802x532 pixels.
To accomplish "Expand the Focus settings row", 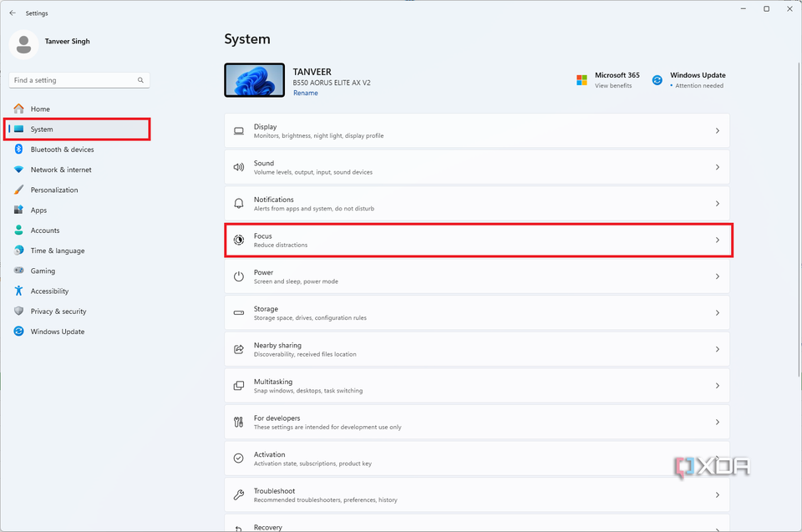I will (476, 240).
